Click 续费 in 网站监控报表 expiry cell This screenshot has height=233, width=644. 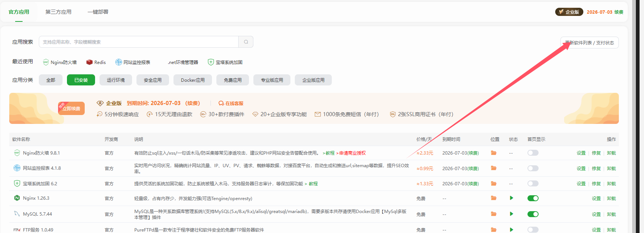pyautogui.click(x=473, y=169)
